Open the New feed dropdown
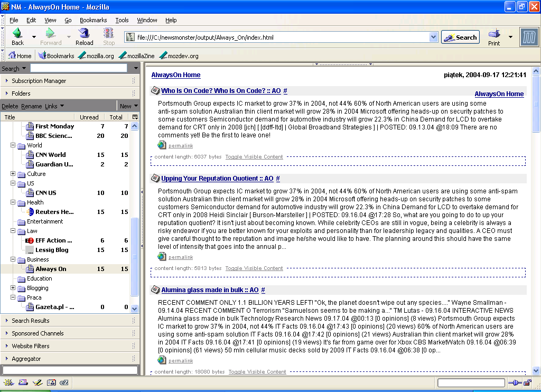This screenshot has width=541, height=392. click(x=128, y=106)
